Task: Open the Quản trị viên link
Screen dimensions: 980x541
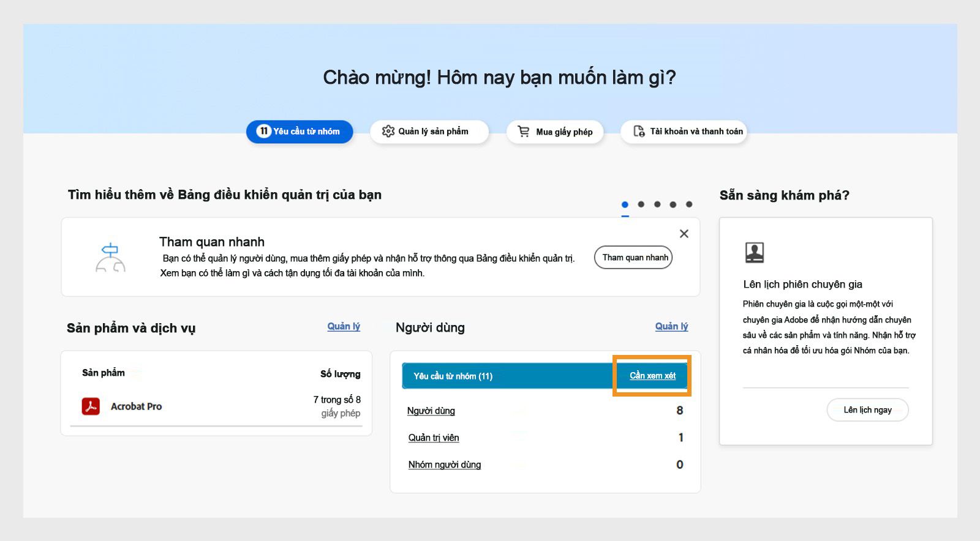Action: tap(434, 438)
